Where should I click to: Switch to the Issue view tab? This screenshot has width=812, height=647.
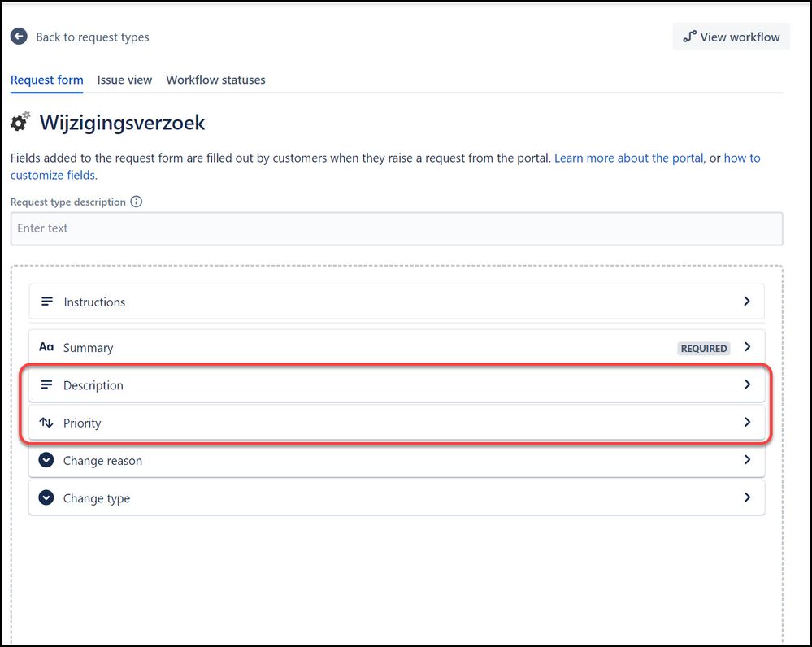coord(124,80)
